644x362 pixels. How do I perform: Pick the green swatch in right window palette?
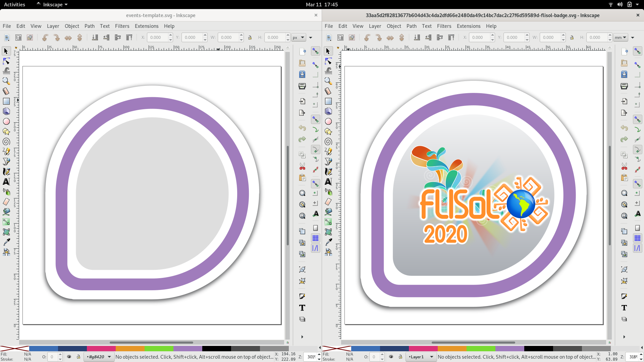coord(481,349)
